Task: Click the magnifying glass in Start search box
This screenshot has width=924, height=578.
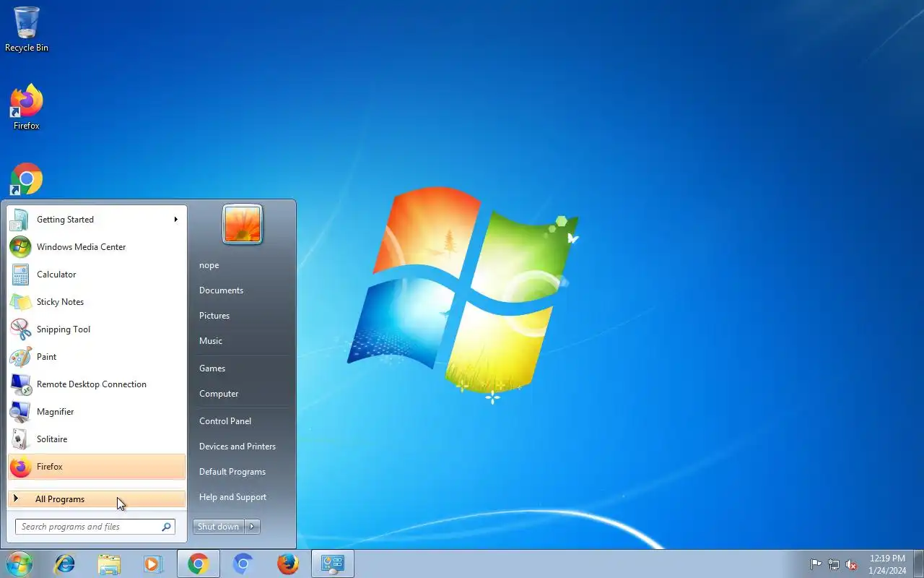Action: pos(167,527)
